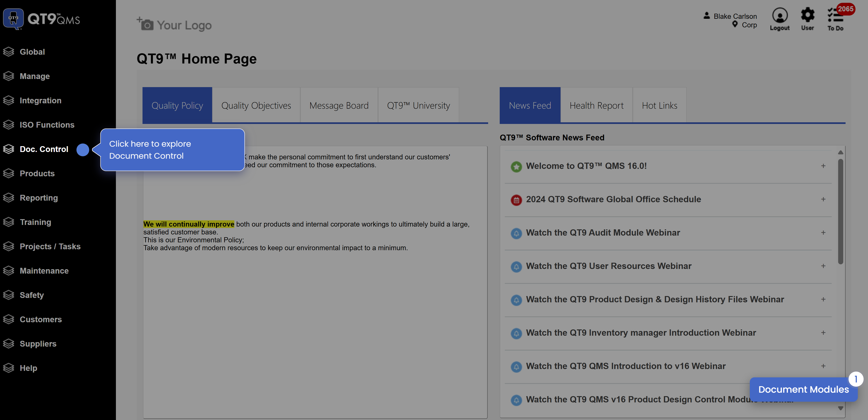Expand User Resources Webinar plus sign
Image resolution: width=868 pixels, height=420 pixels.
(823, 266)
